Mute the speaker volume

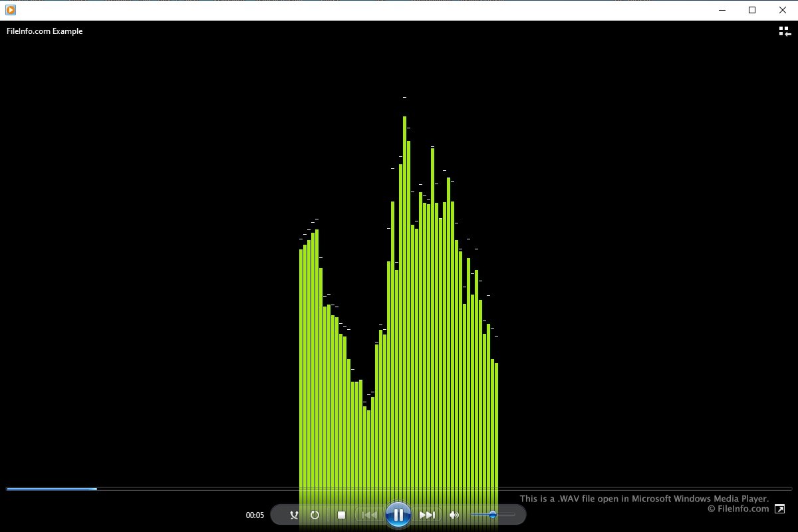pyautogui.click(x=454, y=515)
